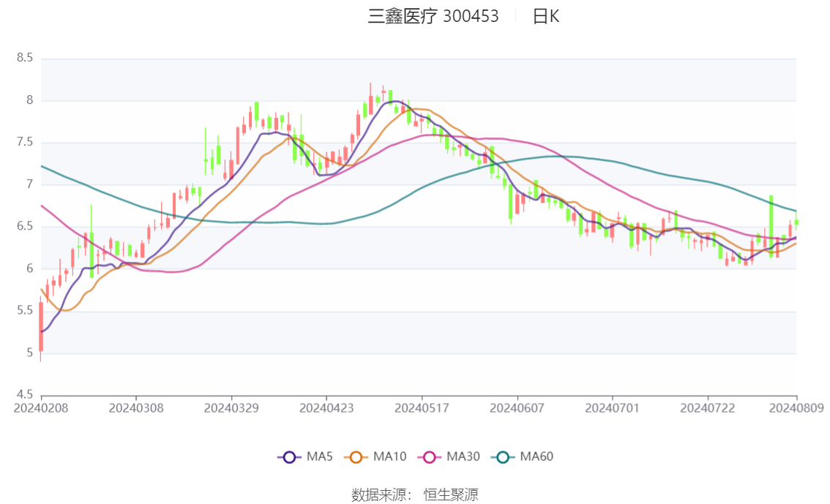Viewport: 830px width, 504px height.
Task: Click the 20240517 date axis label
Action: tap(422, 408)
